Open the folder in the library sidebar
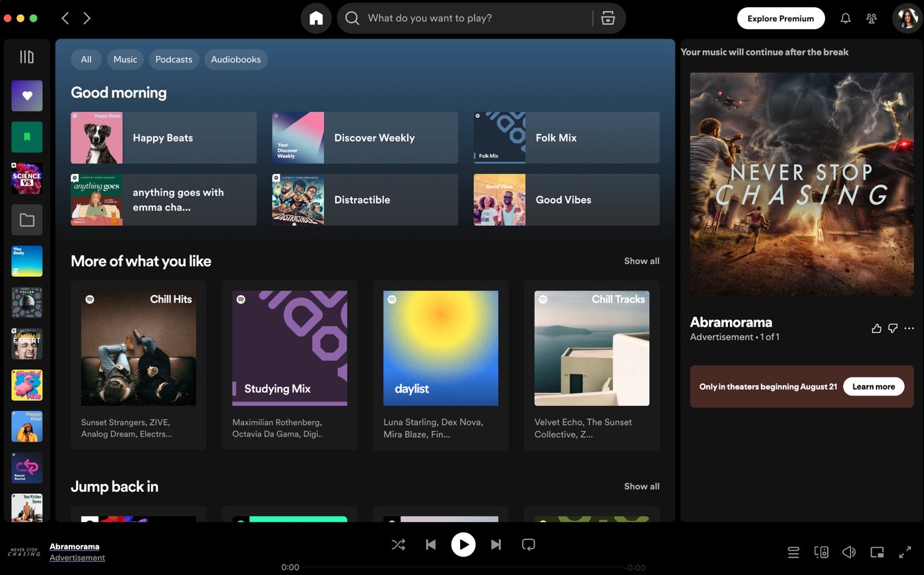 click(27, 220)
